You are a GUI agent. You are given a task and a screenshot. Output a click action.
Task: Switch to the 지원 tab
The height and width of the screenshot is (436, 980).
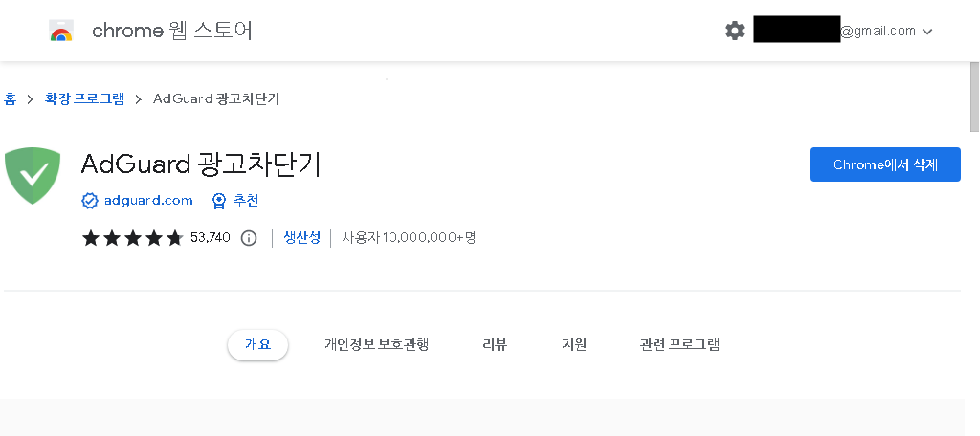574,345
